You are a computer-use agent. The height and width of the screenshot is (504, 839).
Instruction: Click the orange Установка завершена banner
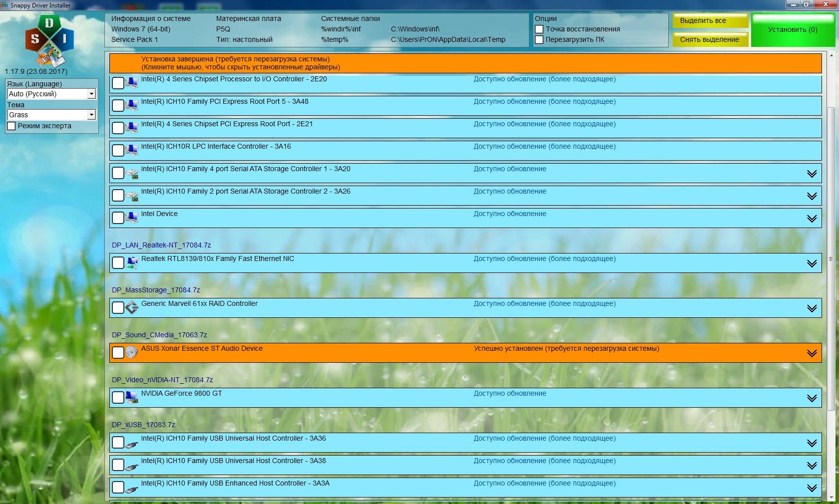coord(465,63)
